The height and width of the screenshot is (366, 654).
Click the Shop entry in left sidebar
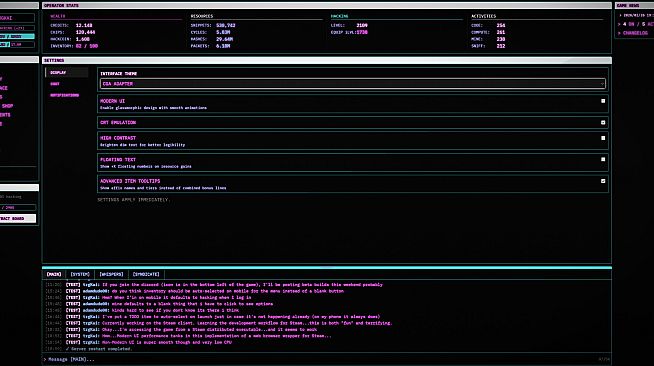tap(7, 106)
